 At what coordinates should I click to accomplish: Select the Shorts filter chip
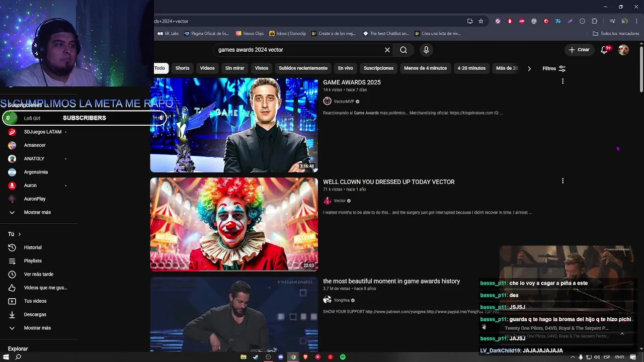(x=182, y=68)
